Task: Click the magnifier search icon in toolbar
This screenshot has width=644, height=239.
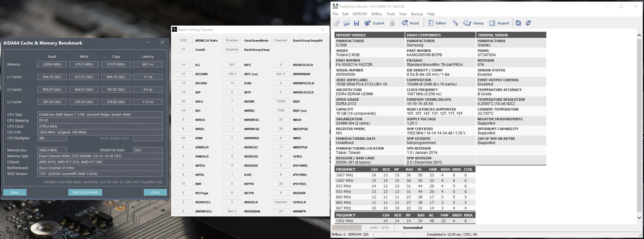Action: (518, 23)
